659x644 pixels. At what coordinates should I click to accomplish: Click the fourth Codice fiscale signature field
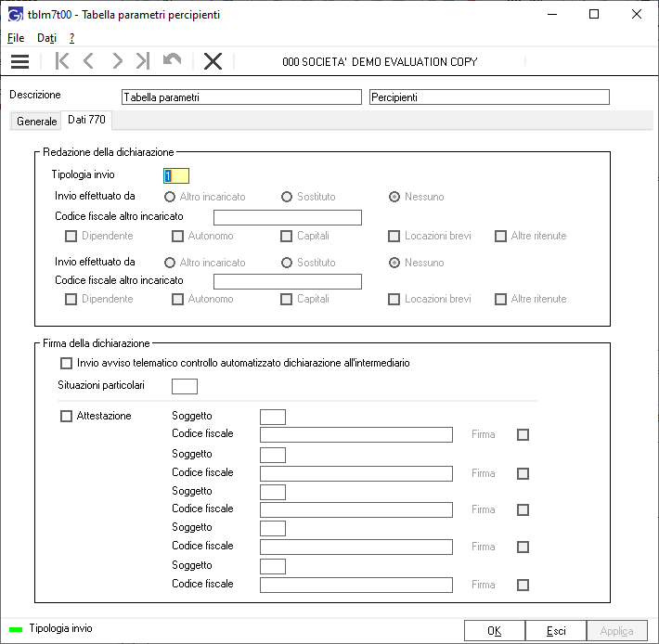356,547
